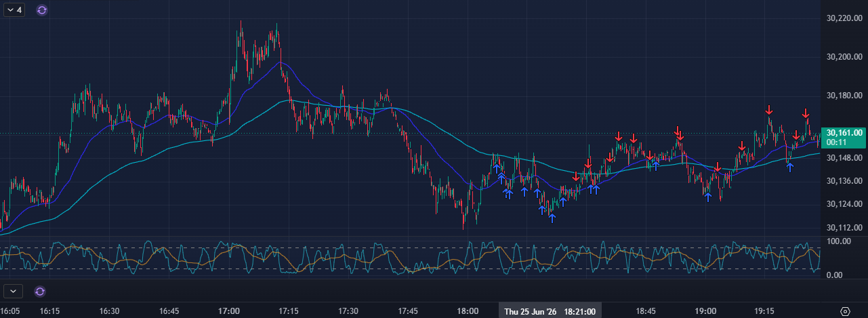Click the 30,124.00 price axis label
Screen dimensions: 868x318
point(844,203)
